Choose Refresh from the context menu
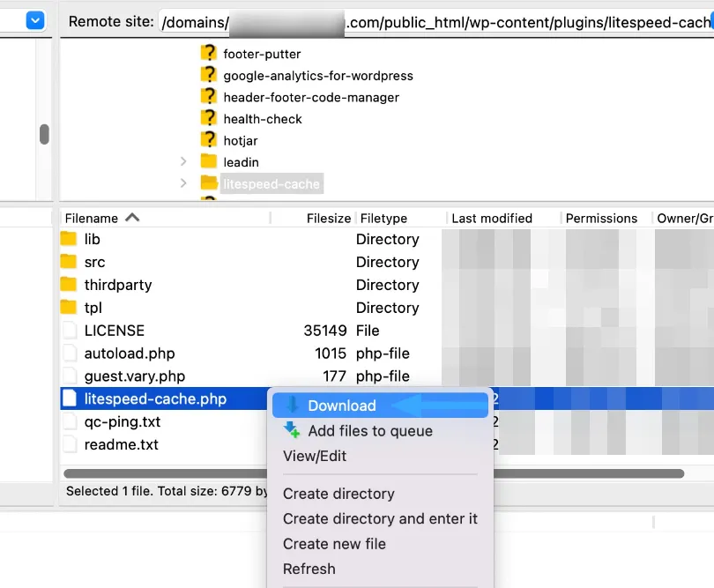 (x=380, y=569)
